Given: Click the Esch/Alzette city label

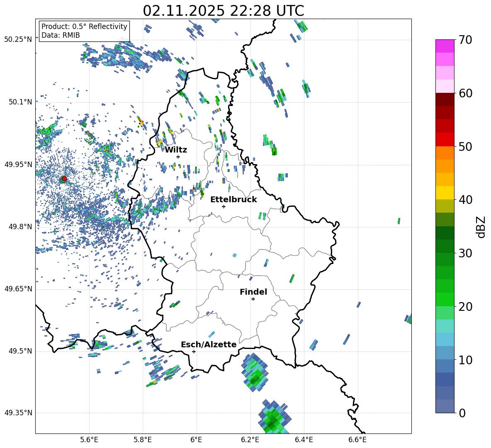Looking at the screenshot, I should pyautogui.click(x=209, y=344).
